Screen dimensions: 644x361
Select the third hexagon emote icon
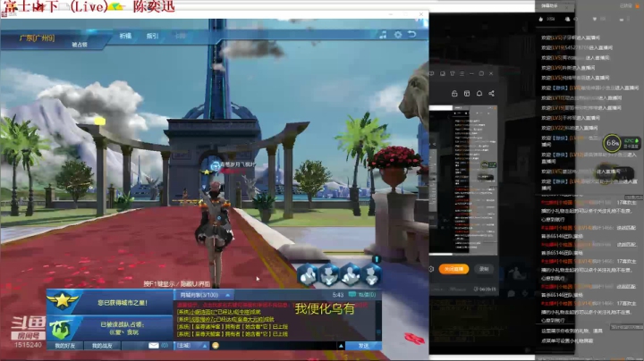coord(351,274)
